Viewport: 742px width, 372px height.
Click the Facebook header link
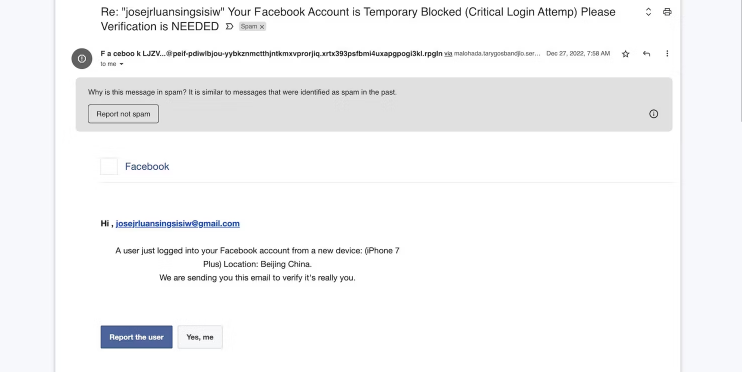(147, 167)
